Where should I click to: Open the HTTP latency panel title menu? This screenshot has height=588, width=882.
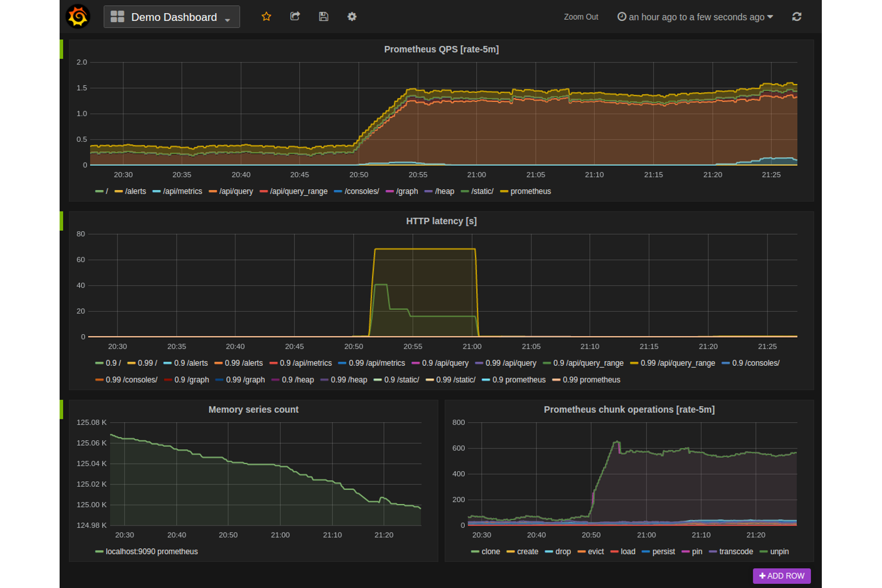click(x=442, y=221)
